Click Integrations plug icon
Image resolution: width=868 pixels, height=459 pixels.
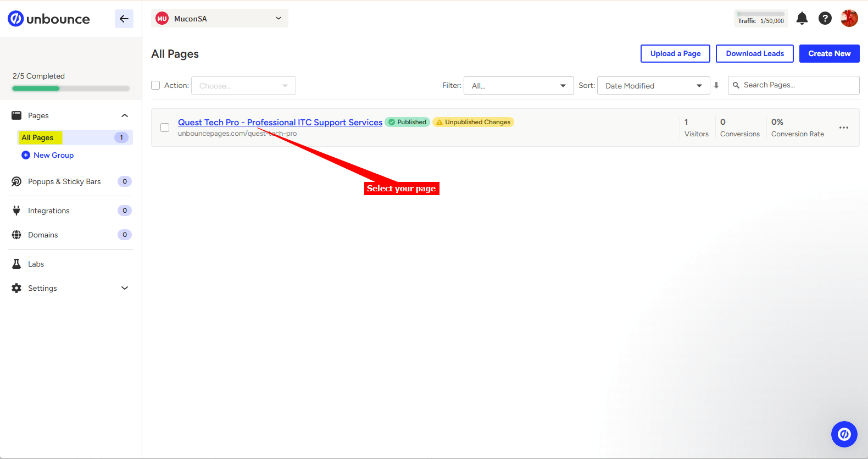coord(16,211)
